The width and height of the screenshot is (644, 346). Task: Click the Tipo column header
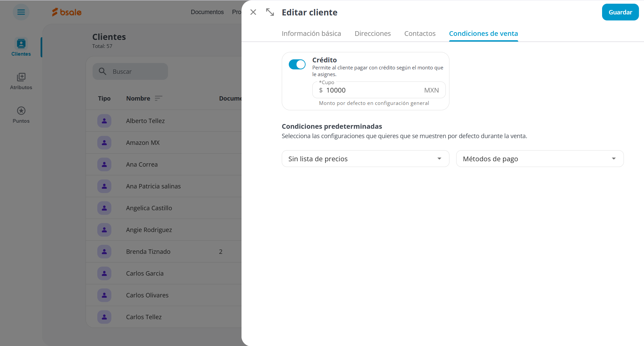(x=104, y=98)
